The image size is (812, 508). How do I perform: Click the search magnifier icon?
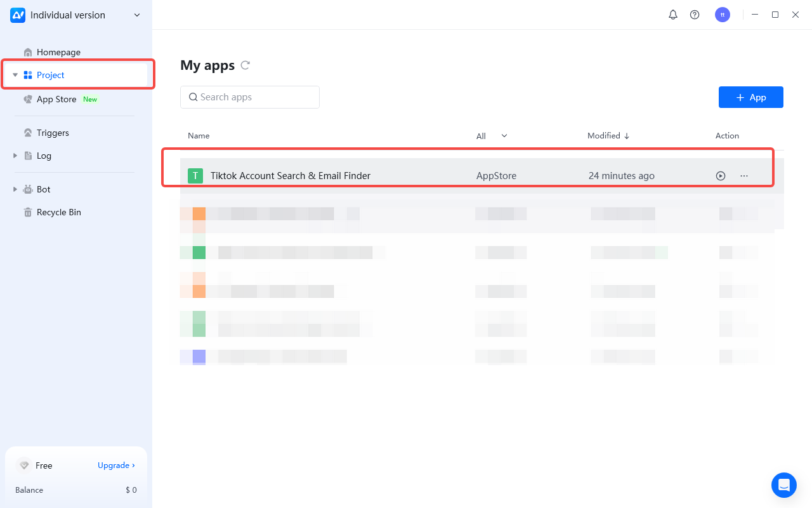coord(193,97)
